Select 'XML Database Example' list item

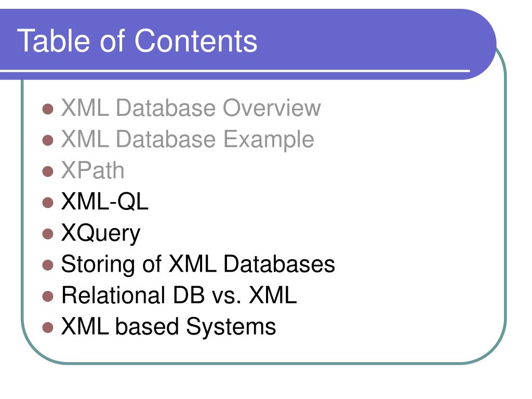(188, 140)
